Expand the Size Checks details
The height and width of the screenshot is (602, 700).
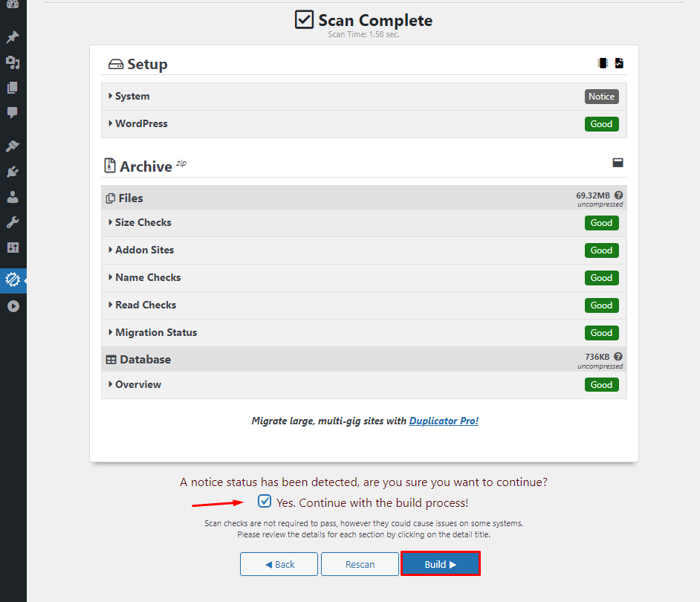tap(143, 223)
